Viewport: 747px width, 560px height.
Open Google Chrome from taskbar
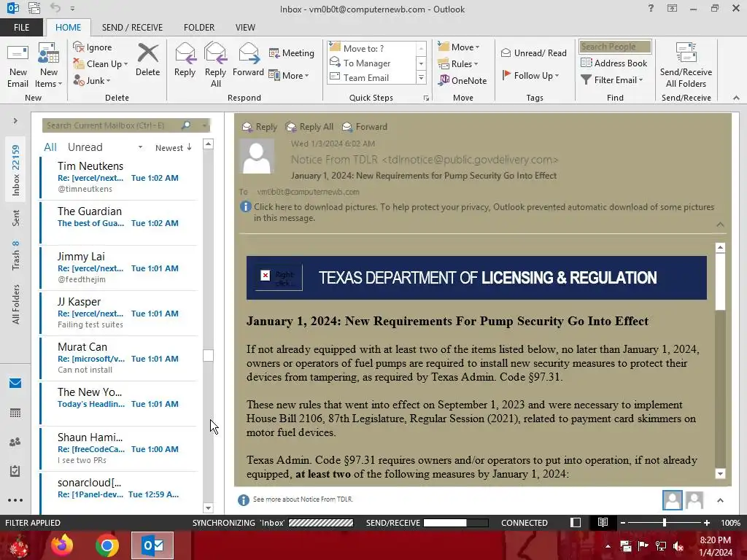click(x=107, y=545)
